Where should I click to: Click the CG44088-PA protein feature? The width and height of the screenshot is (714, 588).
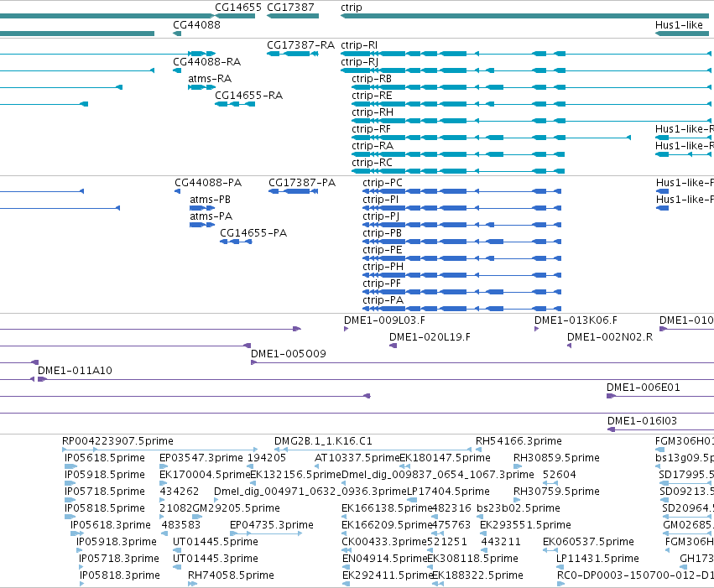178,191
